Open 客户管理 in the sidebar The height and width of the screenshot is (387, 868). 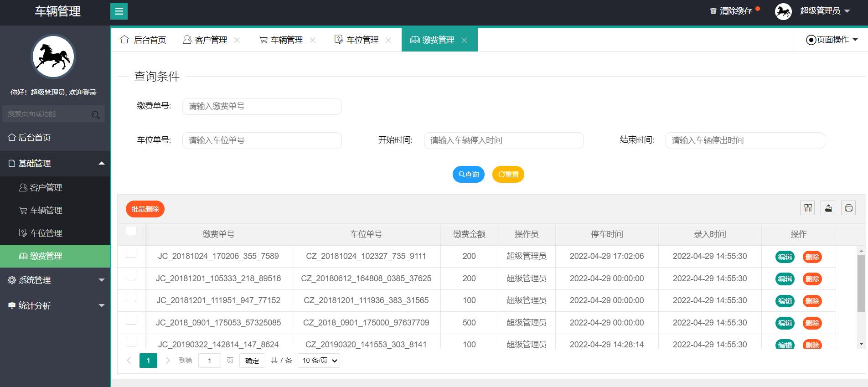[x=55, y=187]
